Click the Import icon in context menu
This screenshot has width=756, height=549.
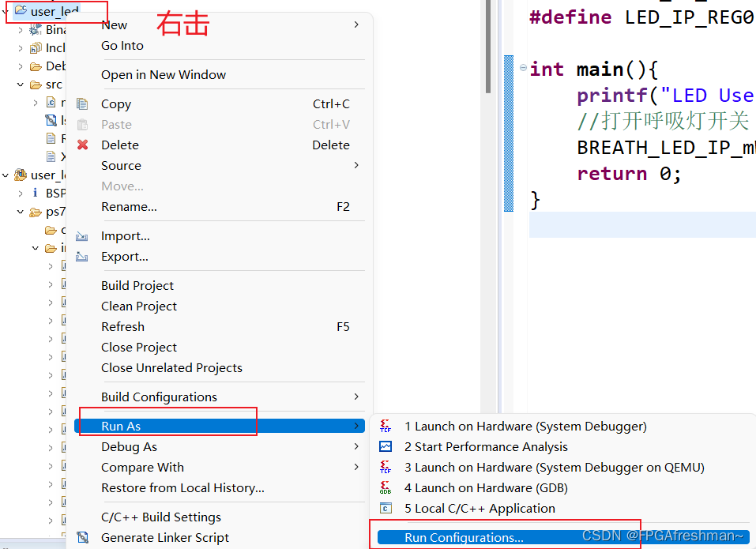pos(82,236)
